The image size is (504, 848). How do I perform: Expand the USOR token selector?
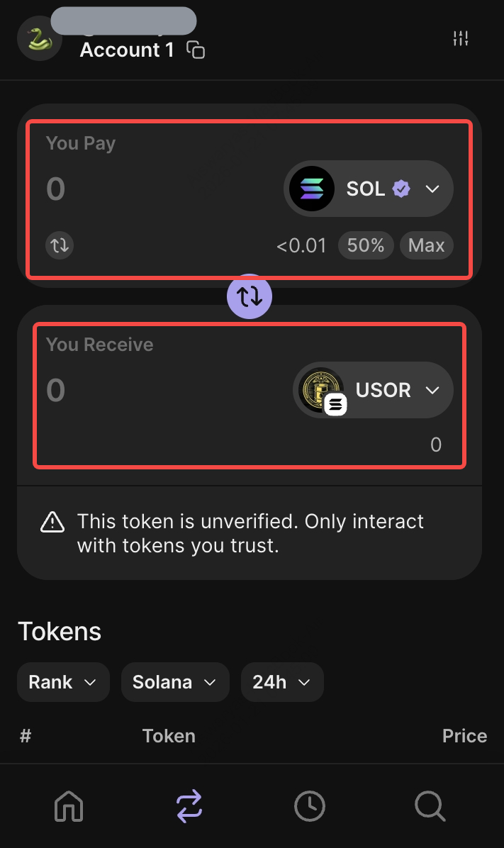click(x=432, y=390)
